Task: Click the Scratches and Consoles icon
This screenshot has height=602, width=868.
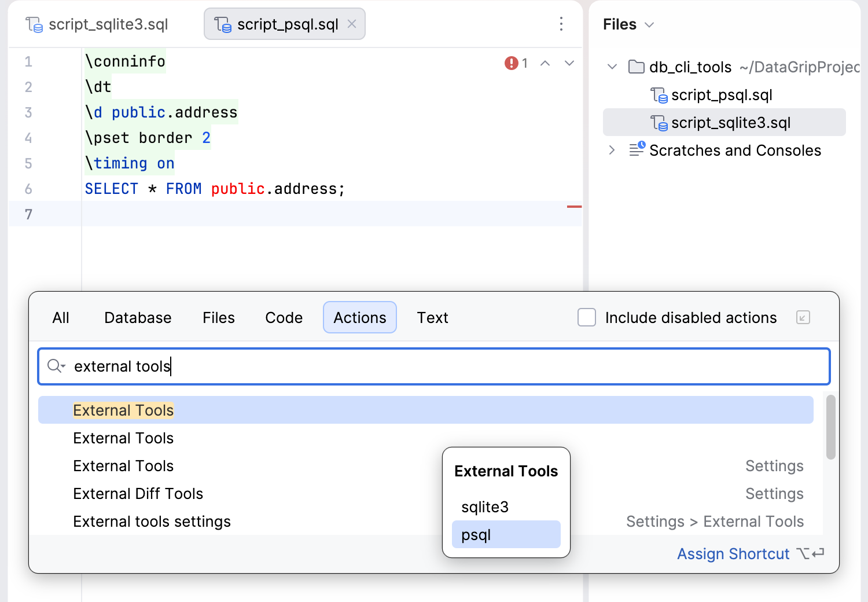Action: click(637, 149)
